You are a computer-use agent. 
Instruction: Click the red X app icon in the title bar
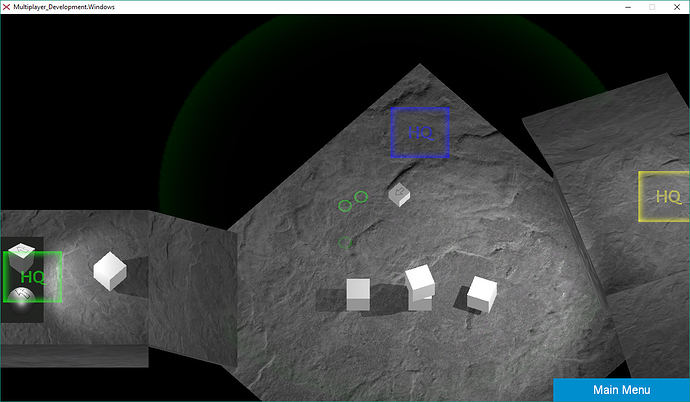[x=6, y=7]
